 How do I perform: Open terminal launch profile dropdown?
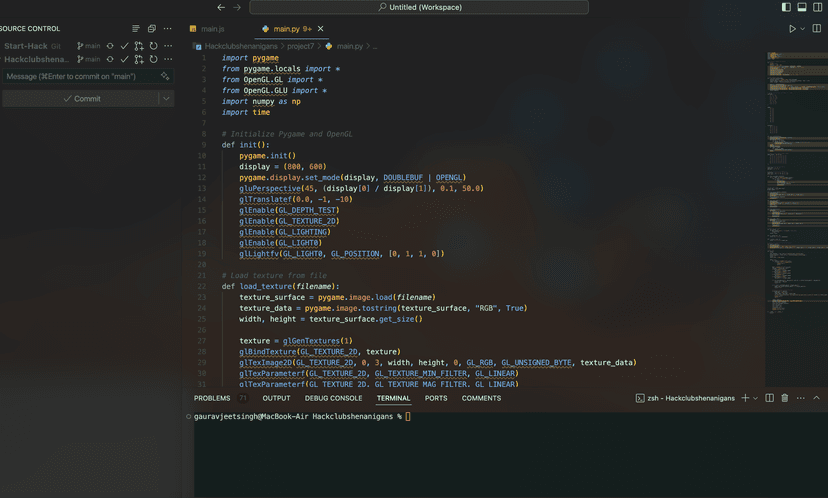[757, 398]
